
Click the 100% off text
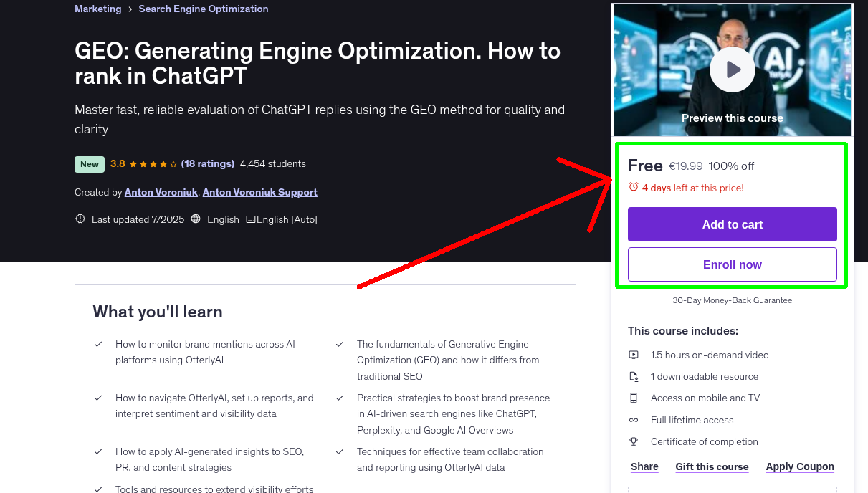coord(731,166)
